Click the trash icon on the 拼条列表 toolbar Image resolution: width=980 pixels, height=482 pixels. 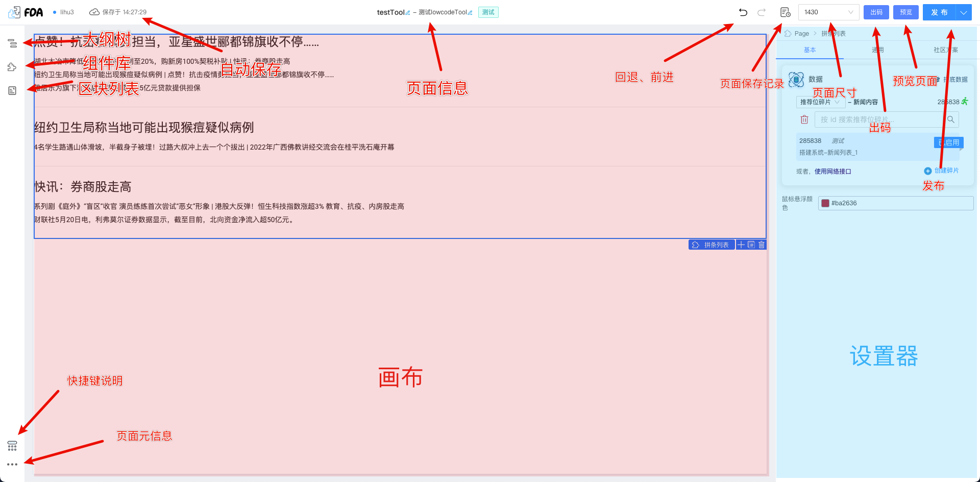762,245
